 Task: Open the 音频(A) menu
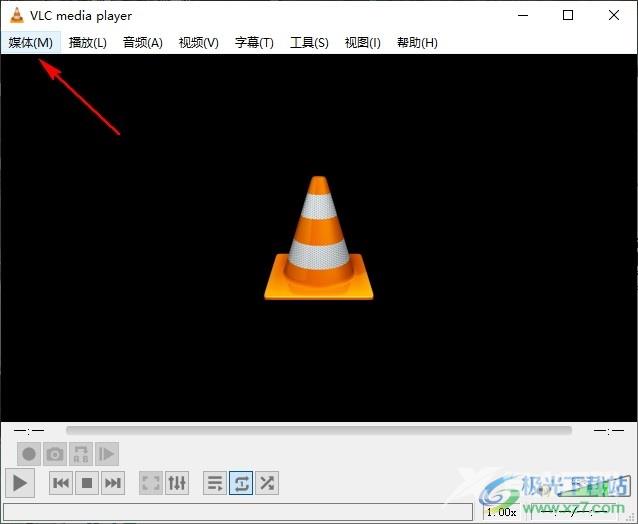[142, 42]
